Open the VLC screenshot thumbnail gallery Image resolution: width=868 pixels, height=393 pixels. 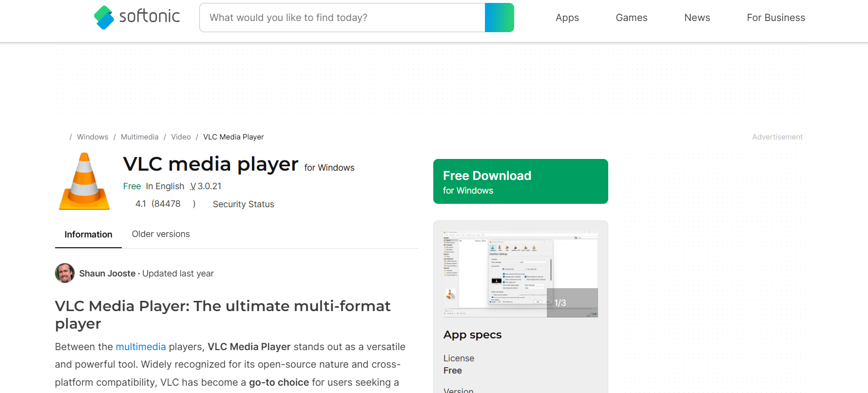click(521, 274)
